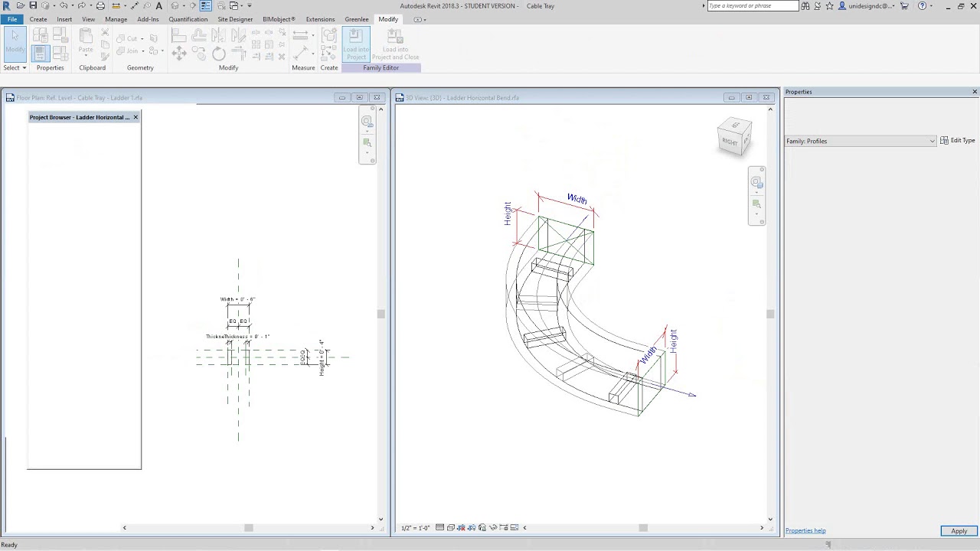Image resolution: width=980 pixels, height=551 pixels.
Task: Toggle the Properties palette button in ribbon
Action: pos(41,54)
